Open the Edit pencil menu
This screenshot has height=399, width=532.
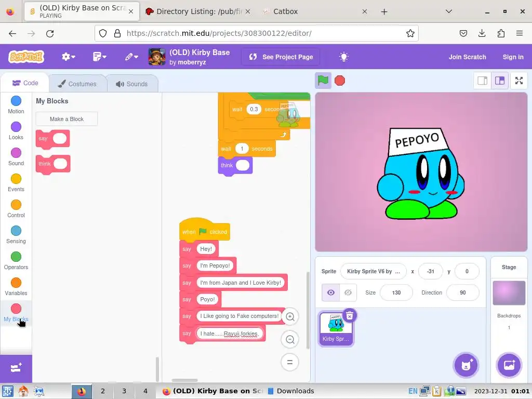131,57
